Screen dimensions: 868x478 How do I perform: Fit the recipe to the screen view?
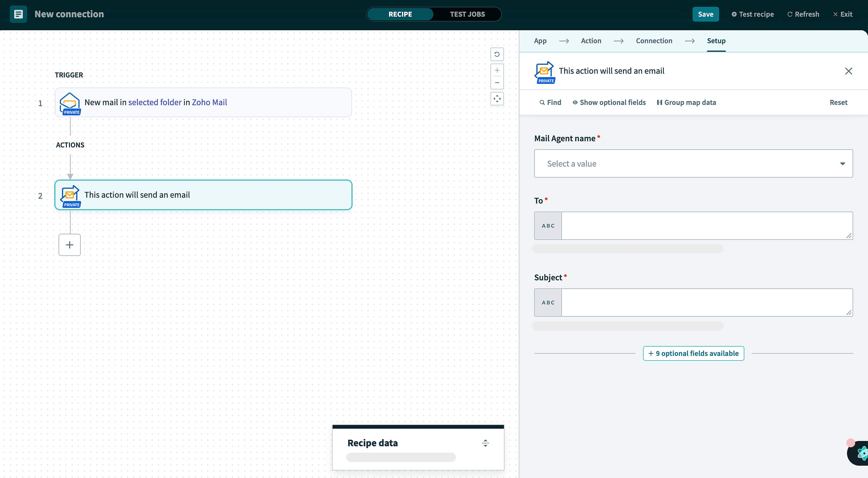tap(497, 98)
